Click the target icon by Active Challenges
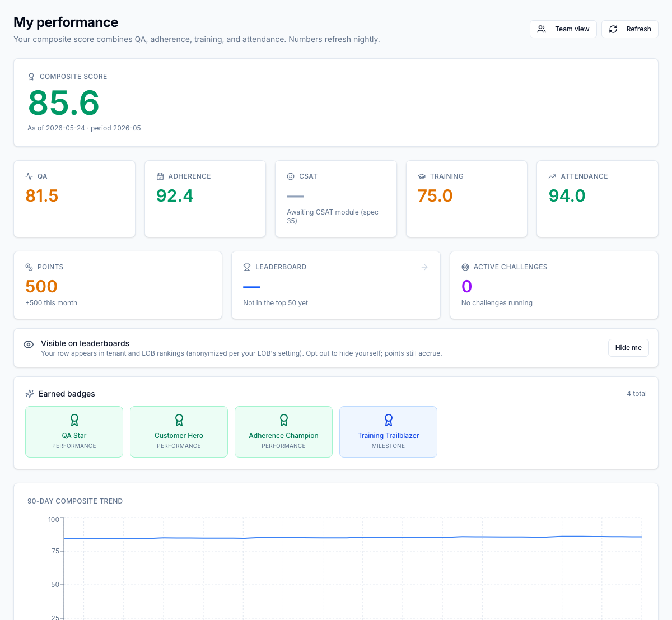Viewport: 672px width, 620px height. click(465, 267)
